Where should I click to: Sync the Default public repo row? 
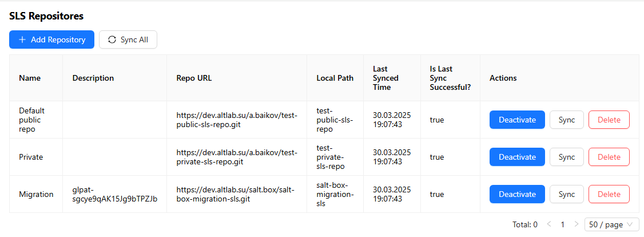point(567,120)
